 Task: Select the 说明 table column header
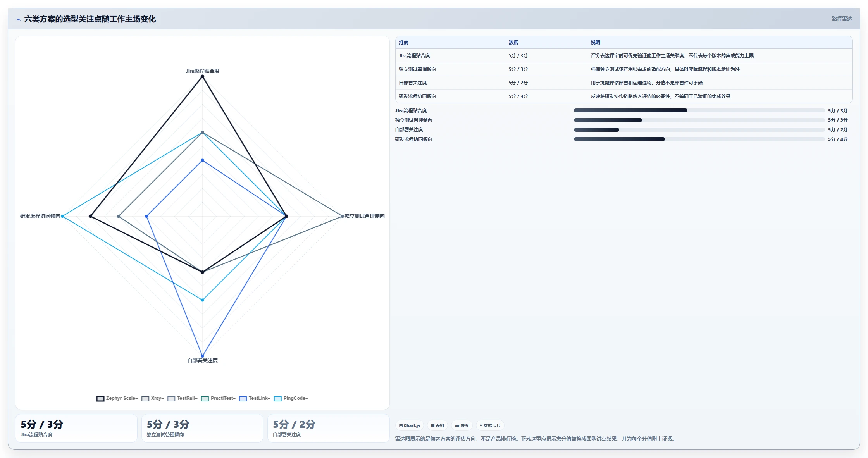coord(595,43)
